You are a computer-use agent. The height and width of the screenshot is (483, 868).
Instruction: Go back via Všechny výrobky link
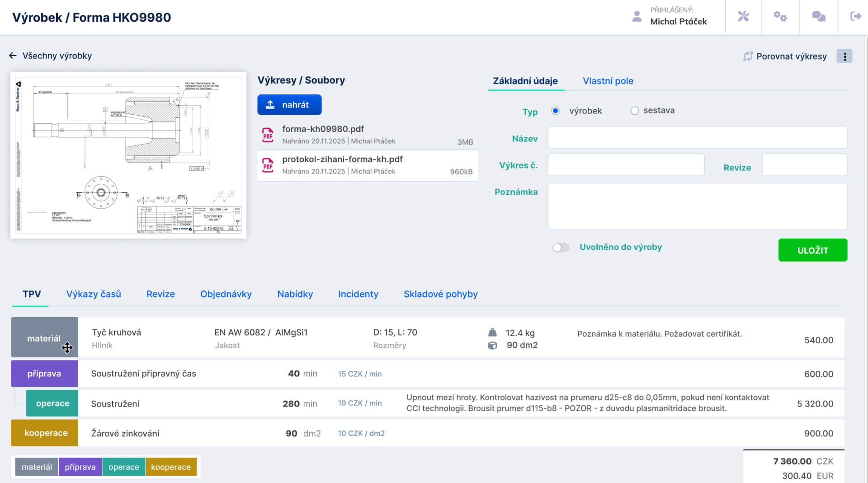[57, 56]
